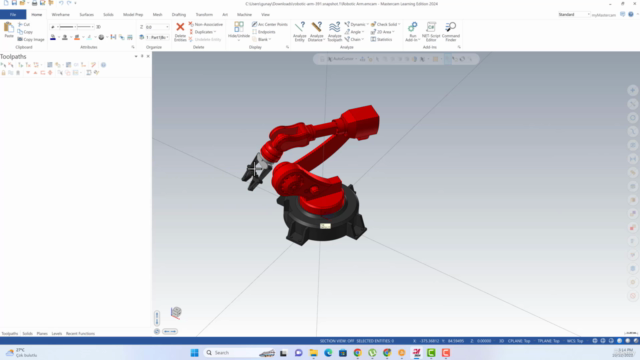Open the File menu

tap(13, 14)
